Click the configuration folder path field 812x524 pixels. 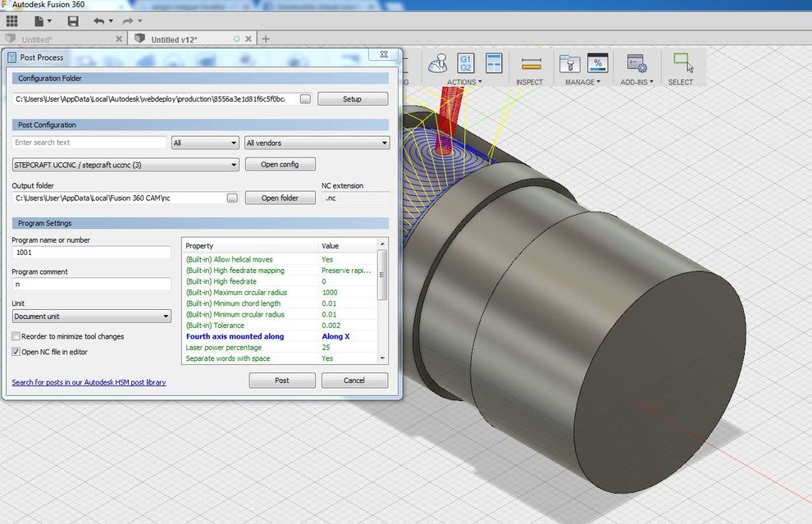(154, 99)
